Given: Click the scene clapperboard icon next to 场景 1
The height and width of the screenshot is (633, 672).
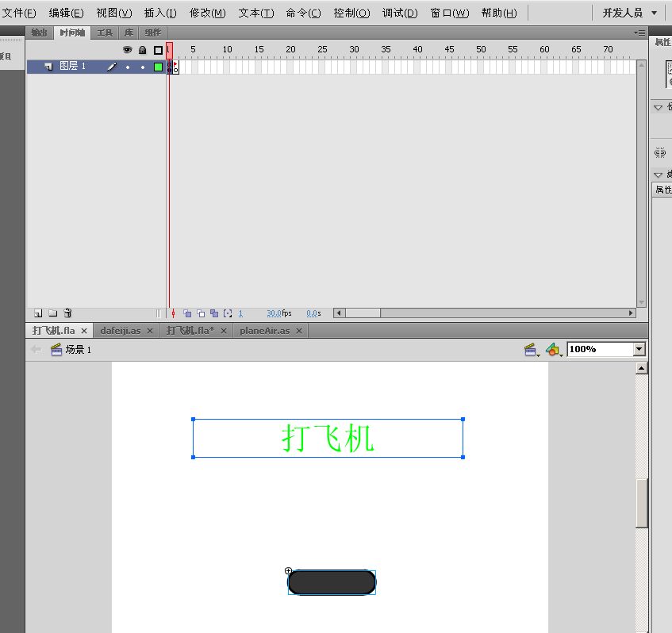Looking at the screenshot, I should tap(56, 350).
